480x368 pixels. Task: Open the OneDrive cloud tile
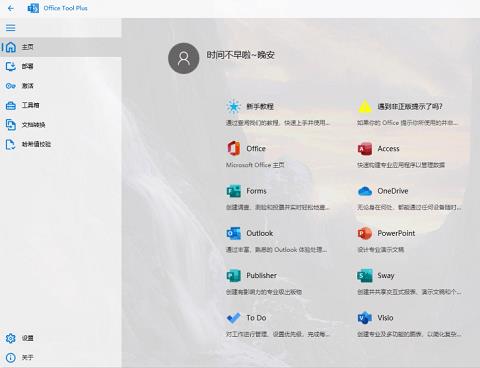pos(409,198)
